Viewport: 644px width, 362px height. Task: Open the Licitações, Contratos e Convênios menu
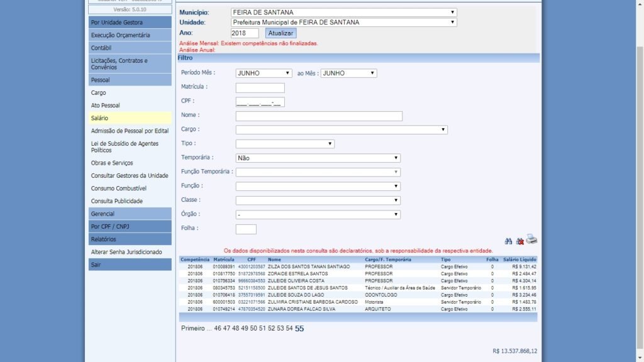(130, 63)
